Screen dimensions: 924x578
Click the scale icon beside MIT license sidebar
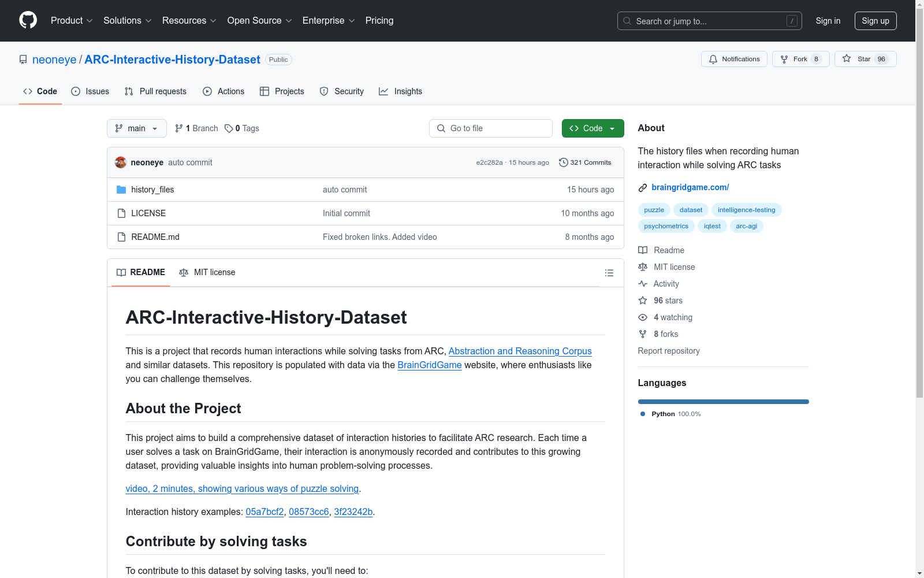643,267
